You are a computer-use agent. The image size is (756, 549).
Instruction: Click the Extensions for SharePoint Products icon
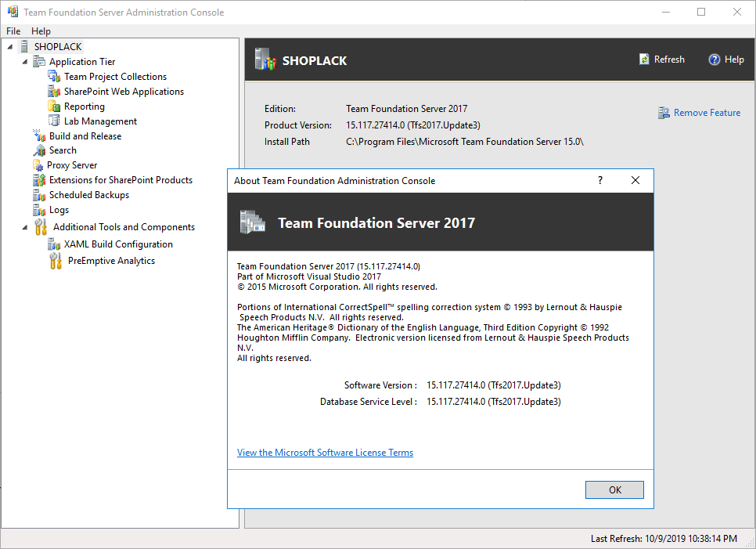(39, 180)
